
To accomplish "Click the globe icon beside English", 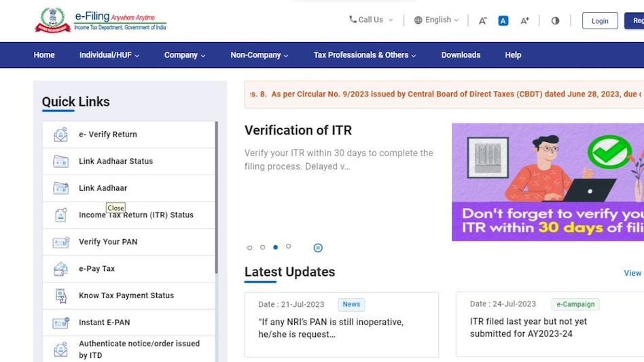I will click(x=418, y=20).
